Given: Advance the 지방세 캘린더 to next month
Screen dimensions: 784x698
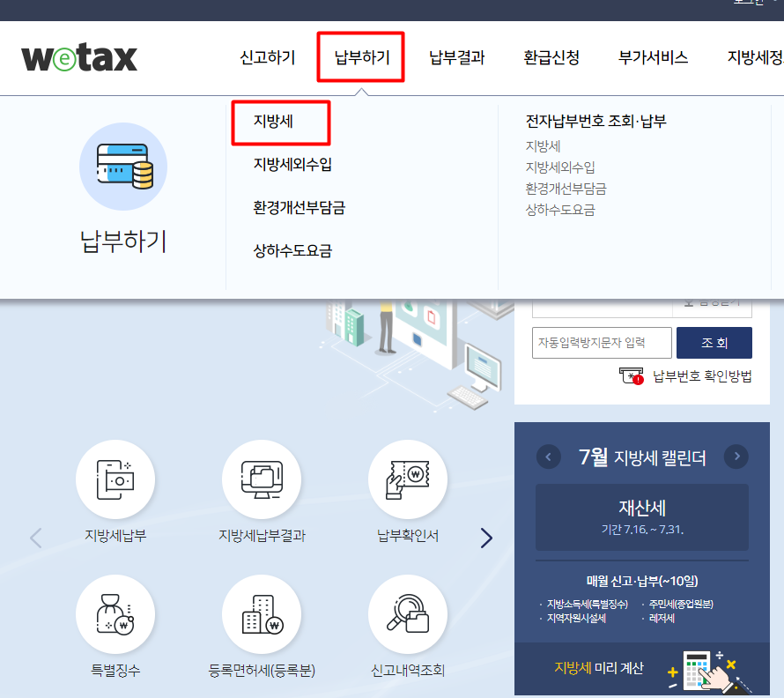Looking at the screenshot, I should point(736,457).
